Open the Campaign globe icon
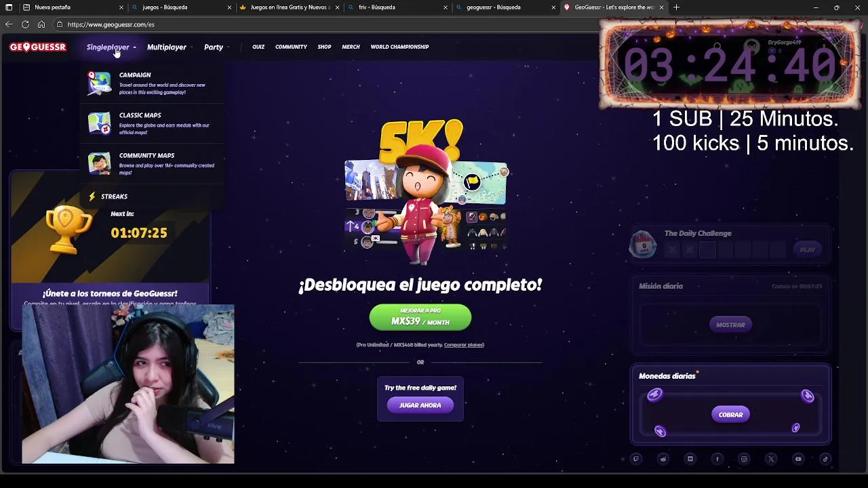 (99, 83)
